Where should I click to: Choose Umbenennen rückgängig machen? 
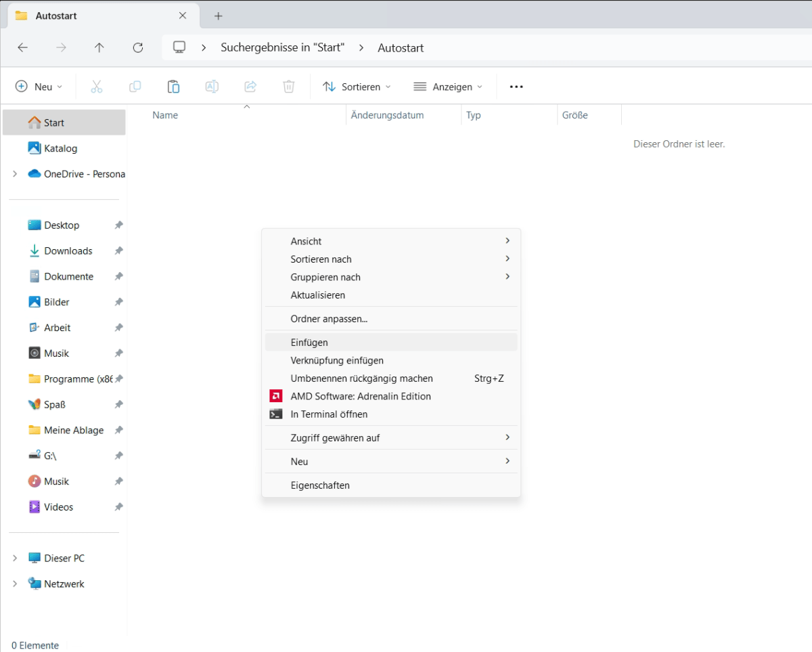391,378
